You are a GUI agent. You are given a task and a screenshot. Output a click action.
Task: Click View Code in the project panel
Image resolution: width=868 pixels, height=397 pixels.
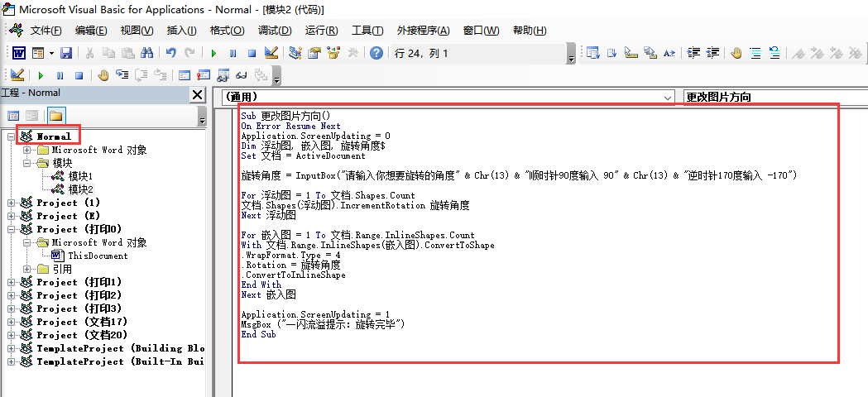[12, 116]
